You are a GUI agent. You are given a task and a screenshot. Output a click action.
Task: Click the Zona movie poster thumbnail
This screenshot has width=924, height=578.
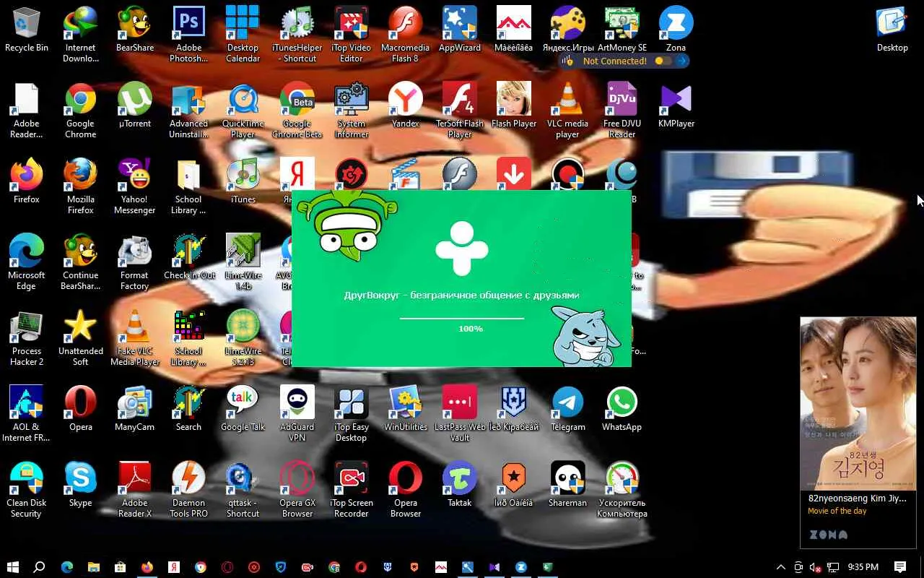coord(858,403)
